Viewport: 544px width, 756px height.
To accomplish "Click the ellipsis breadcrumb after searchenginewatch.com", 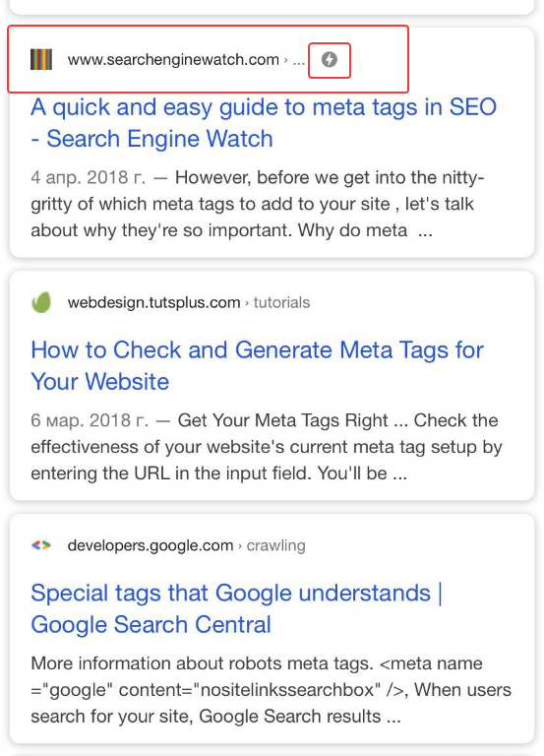I will 299,62.
